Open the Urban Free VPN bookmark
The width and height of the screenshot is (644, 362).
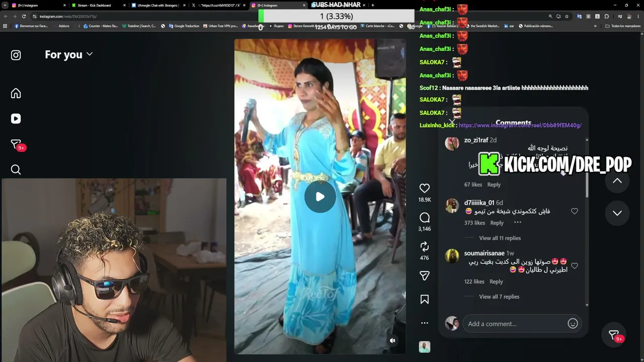[x=220, y=26]
